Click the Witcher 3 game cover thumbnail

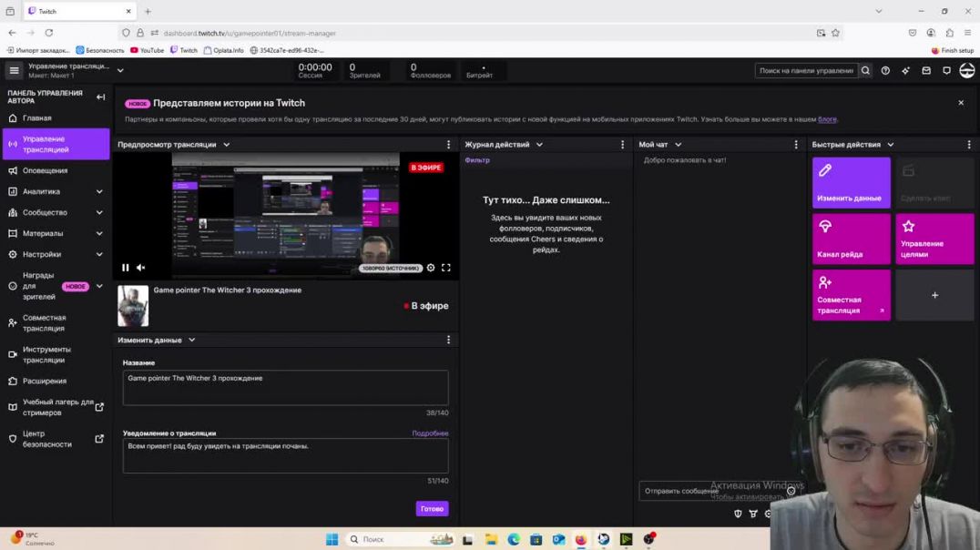point(133,306)
